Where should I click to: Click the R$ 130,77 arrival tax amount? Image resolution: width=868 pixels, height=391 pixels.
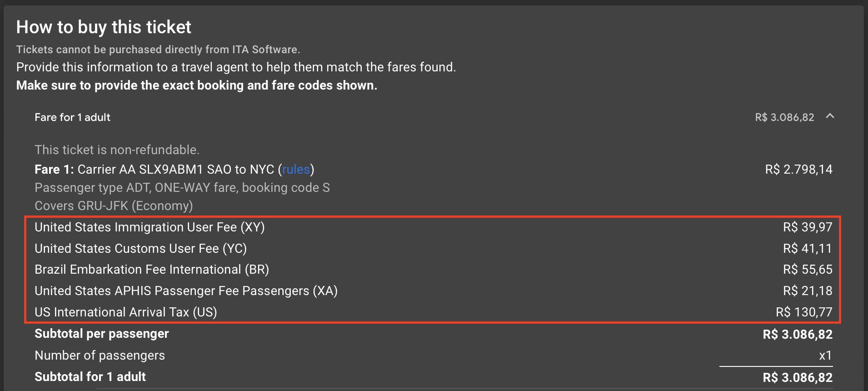tap(804, 312)
